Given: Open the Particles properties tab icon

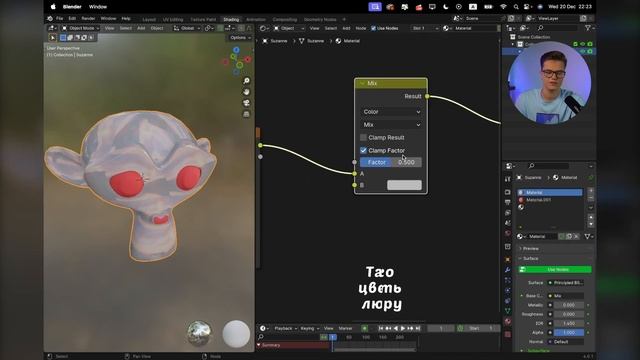Looking at the screenshot, I should point(508,280).
